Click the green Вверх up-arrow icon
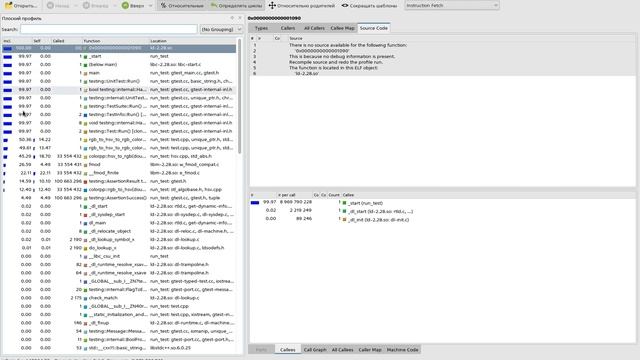This screenshot has height=360, width=640. (x=125, y=6)
